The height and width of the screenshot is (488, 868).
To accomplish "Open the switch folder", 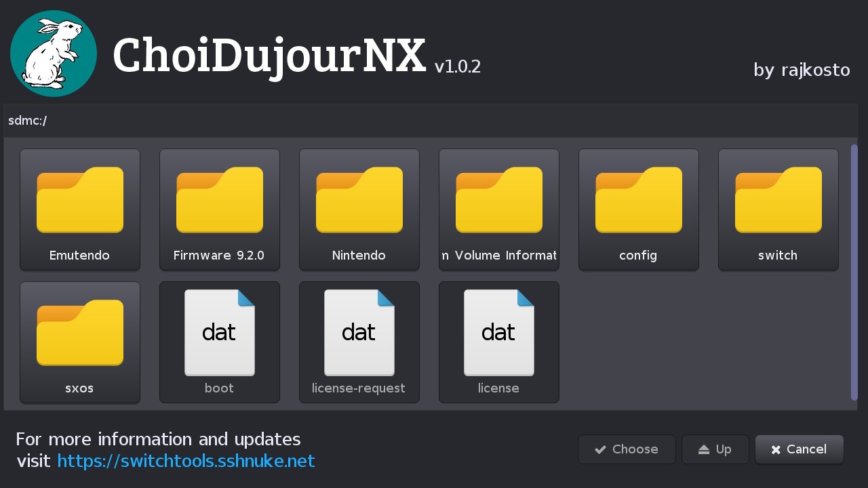I will [x=778, y=209].
